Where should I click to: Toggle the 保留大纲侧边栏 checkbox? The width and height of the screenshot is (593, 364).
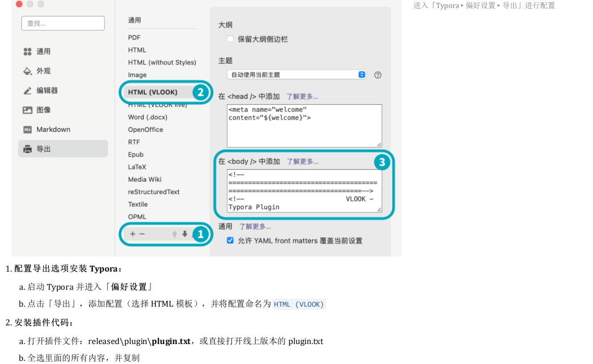[230, 39]
